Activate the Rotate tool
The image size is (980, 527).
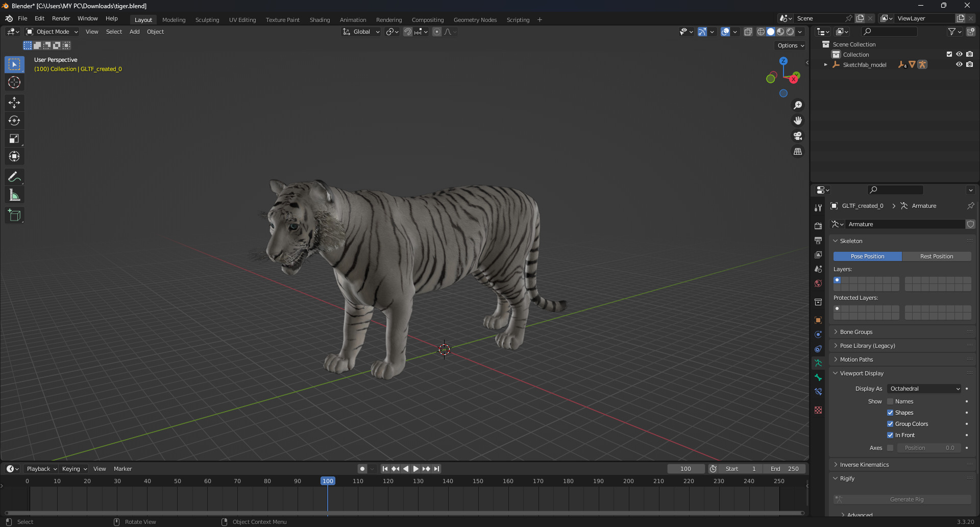(x=14, y=121)
